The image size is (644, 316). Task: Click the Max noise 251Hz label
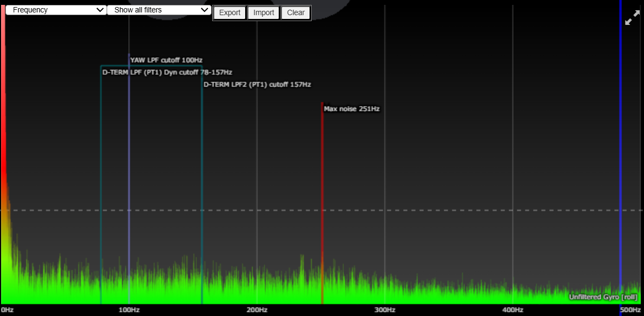(x=352, y=109)
